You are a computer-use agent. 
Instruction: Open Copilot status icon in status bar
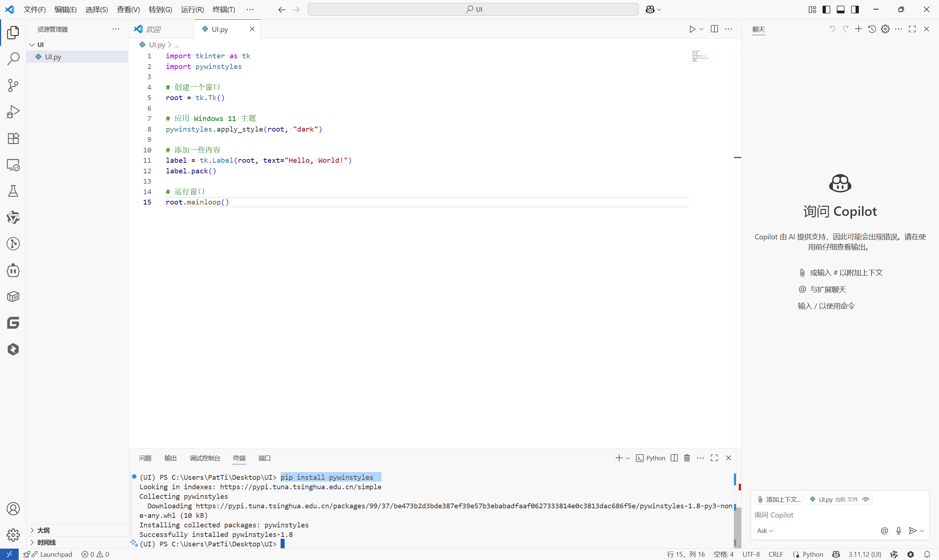pyautogui.click(x=836, y=555)
